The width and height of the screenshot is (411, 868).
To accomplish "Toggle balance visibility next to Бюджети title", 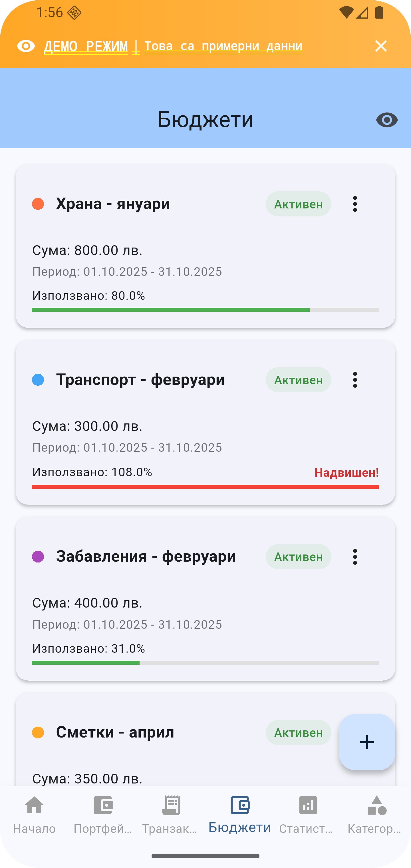I will [x=386, y=120].
